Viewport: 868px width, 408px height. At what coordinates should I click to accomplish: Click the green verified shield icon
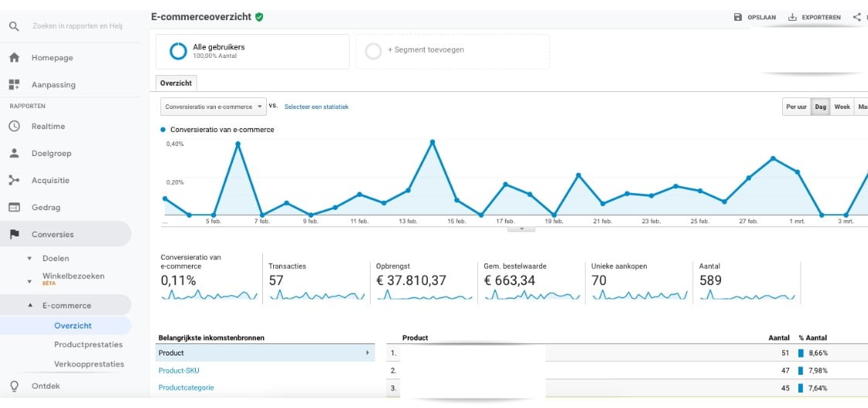pos(259,17)
